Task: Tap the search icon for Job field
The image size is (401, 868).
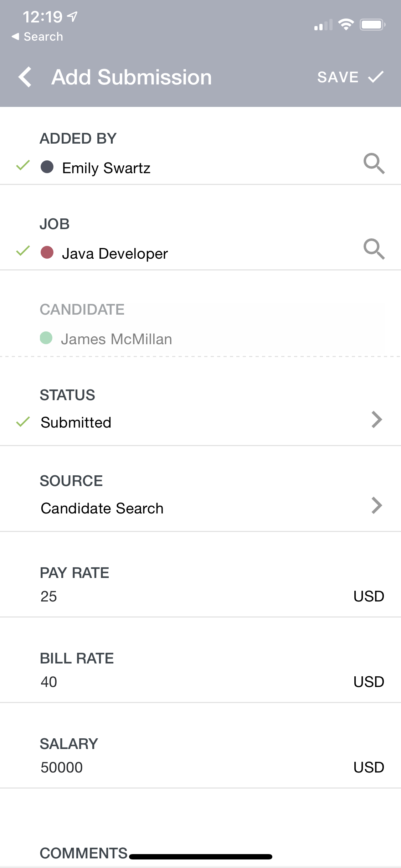Action: pyautogui.click(x=374, y=249)
